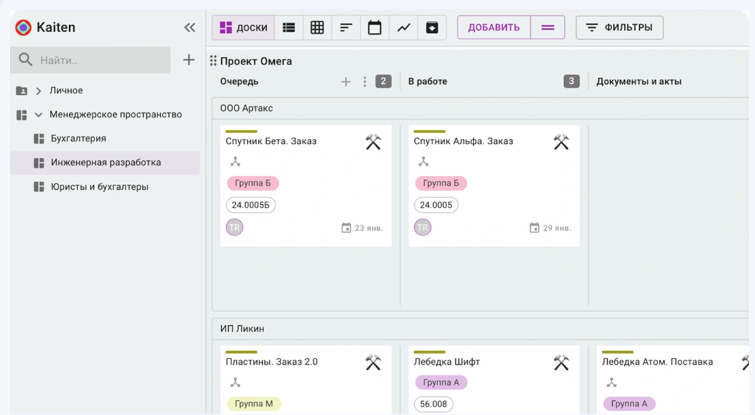
Task: Click В работе count badge 3
Action: pos(572,81)
